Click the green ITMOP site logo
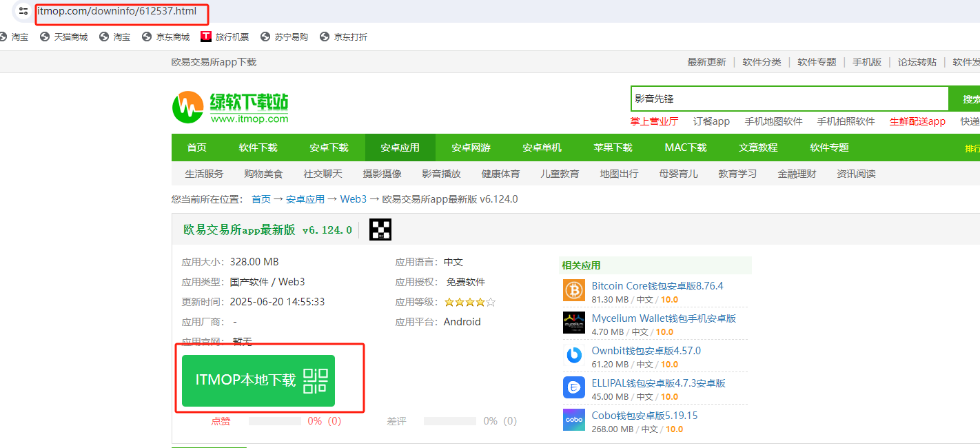Viewport: 980px width, 448px height. (x=230, y=107)
